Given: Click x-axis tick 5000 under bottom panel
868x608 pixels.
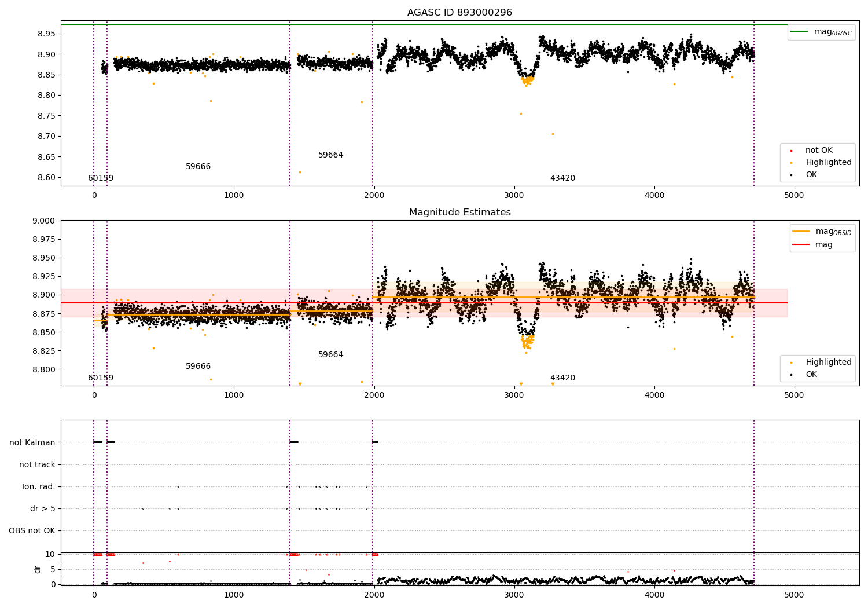Looking at the screenshot, I should (x=794, y=595).
